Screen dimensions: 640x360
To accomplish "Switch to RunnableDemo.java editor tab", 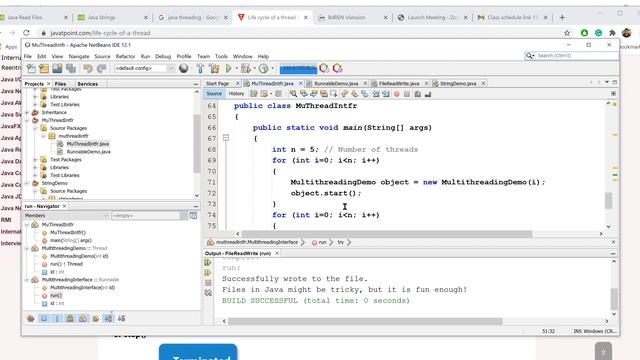I will (x=336, y=83).
